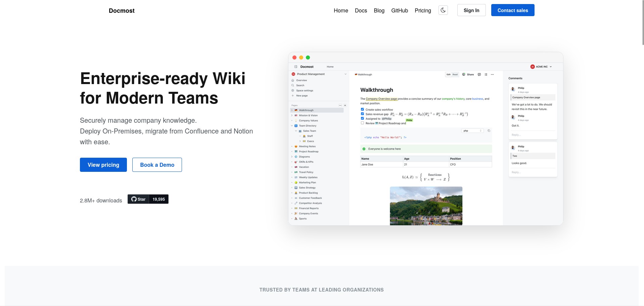Go to the Pricing page in navigation
Image resolution: width=644 pixels, height=306 pixels.
[x=423, y=10]
